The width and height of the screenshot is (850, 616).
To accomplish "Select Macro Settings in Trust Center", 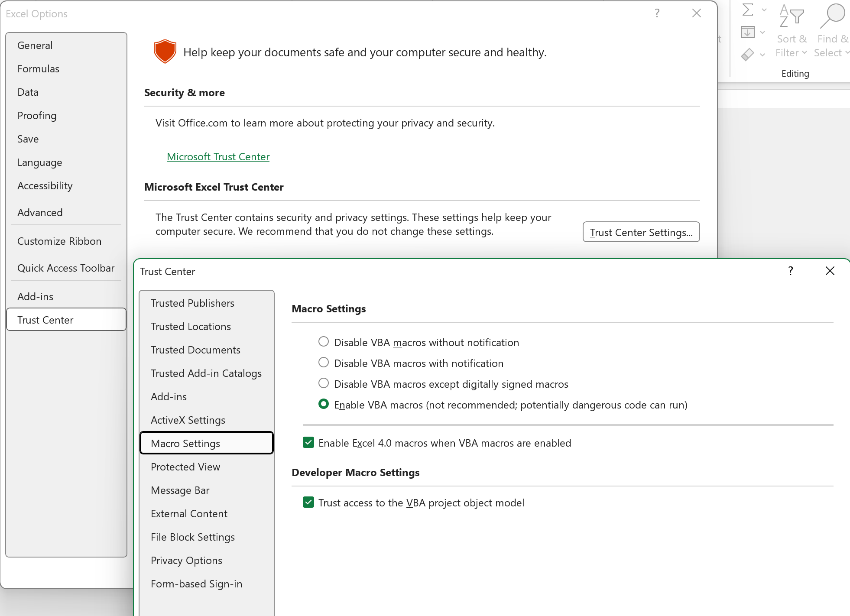I will 207,443.
